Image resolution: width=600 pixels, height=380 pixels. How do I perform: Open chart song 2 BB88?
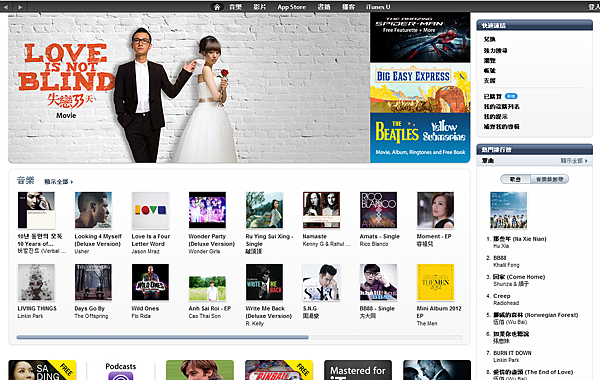tap(500, 258)
